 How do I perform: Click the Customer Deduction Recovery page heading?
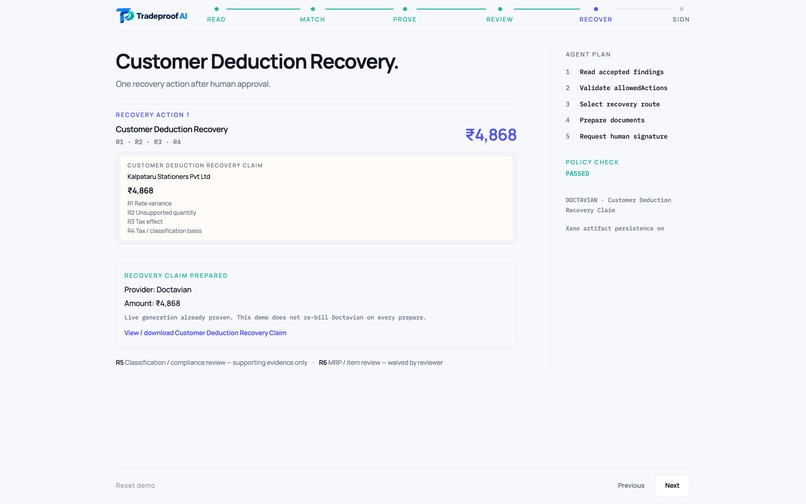(257, 62)
